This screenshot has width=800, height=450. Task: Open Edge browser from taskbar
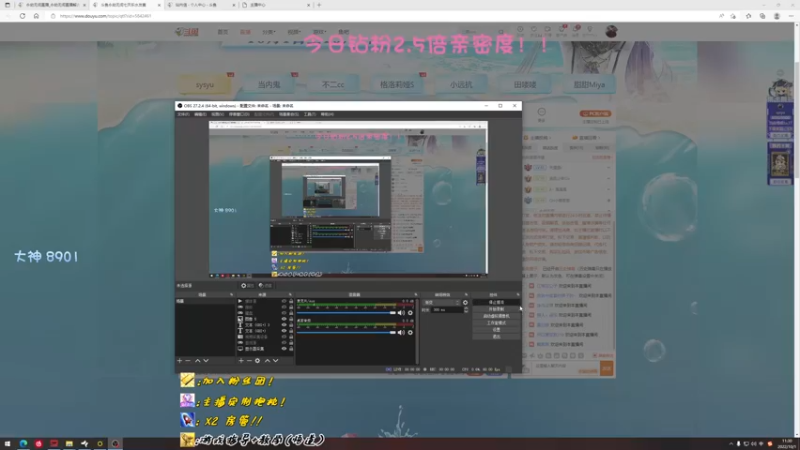(x=23, y=444)
